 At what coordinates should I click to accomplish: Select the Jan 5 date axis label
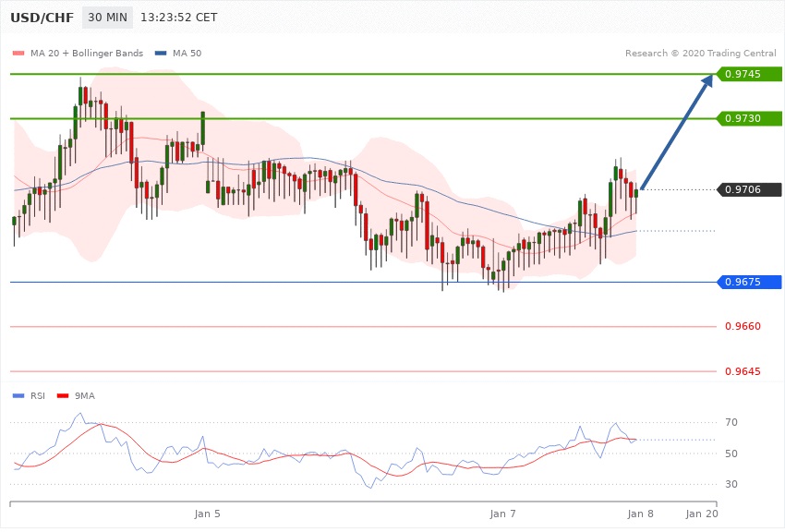click(x=208, y=513)
